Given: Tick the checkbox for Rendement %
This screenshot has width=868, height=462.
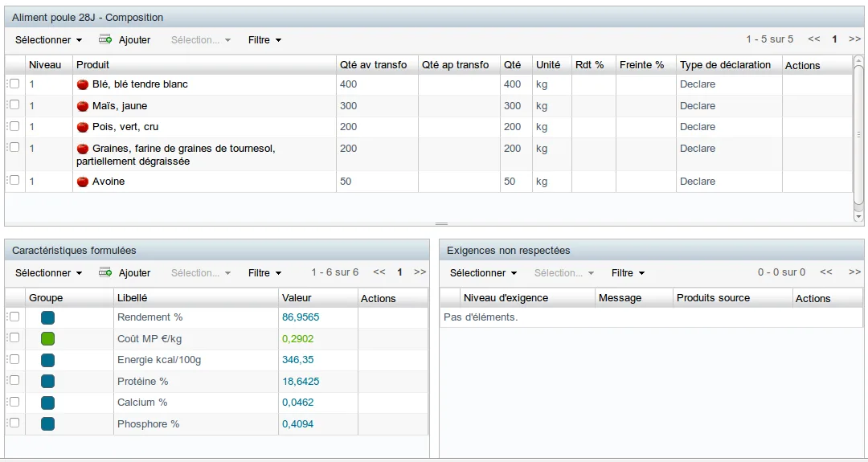Looking at the screenshot, I should [x=15, y=317].
